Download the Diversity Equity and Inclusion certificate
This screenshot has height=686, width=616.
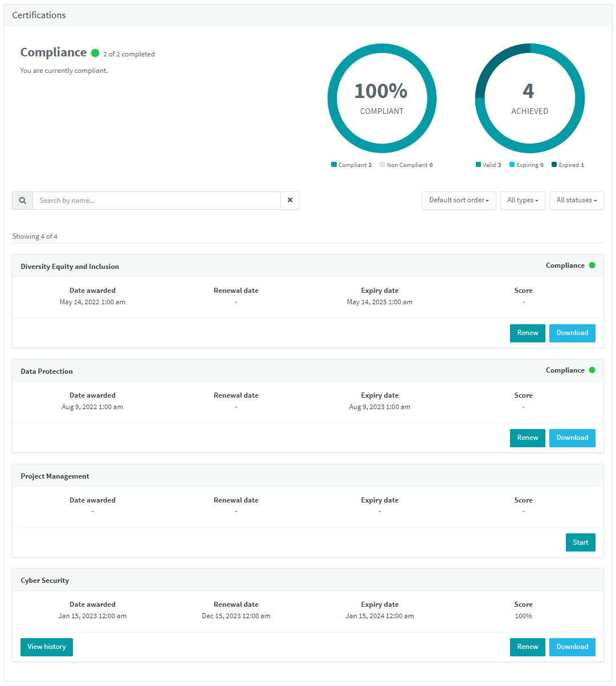coord(572,333)
